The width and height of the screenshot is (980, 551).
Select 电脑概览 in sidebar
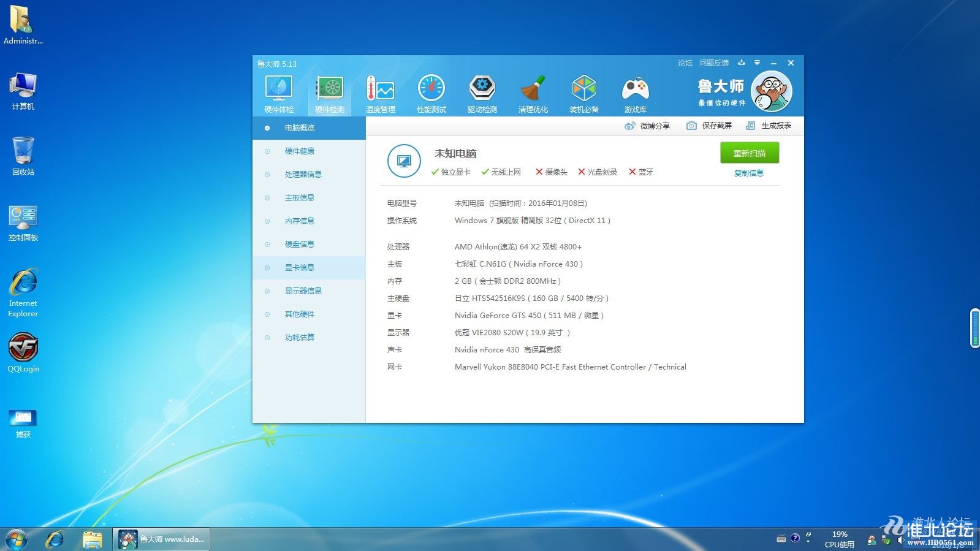point(309,128)
